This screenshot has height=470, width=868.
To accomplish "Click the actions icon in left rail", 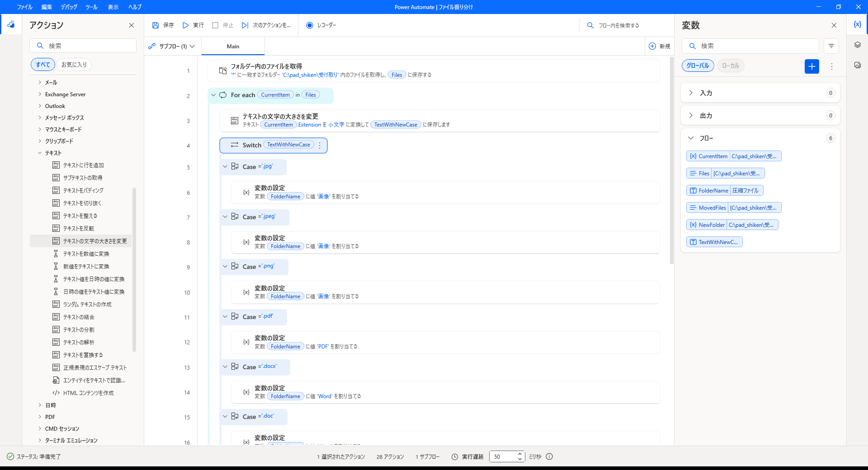I will tap(11, 24).
